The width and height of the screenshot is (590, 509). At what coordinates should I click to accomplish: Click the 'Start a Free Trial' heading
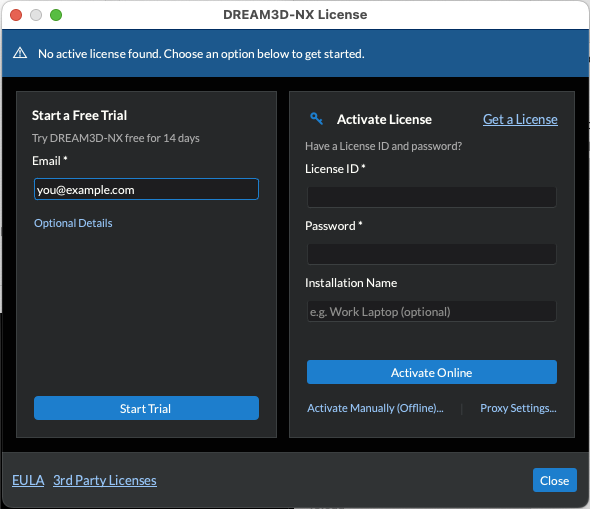point(79,115)
